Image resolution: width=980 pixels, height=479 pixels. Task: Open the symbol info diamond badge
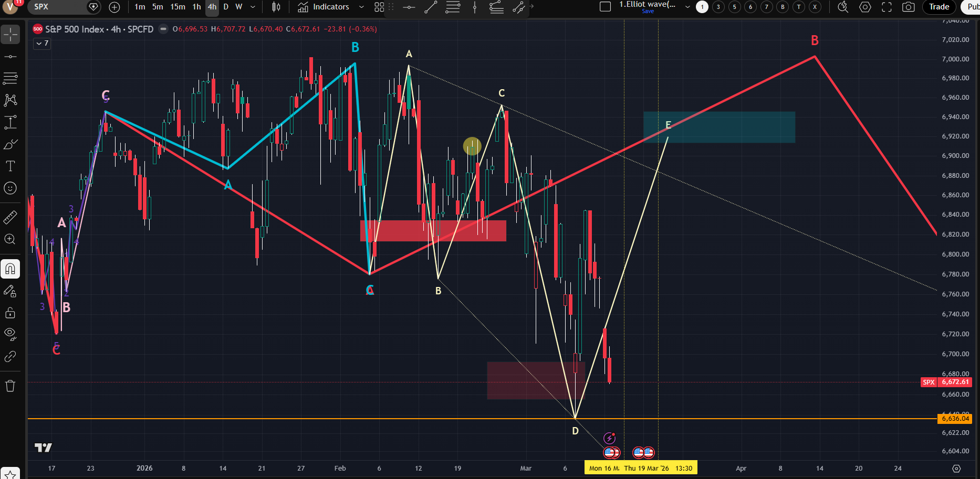pos(93,7)
